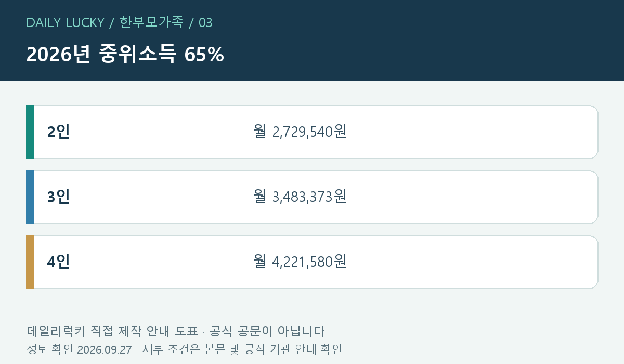Click the teal color bar beside 2인

pos(30,132)
